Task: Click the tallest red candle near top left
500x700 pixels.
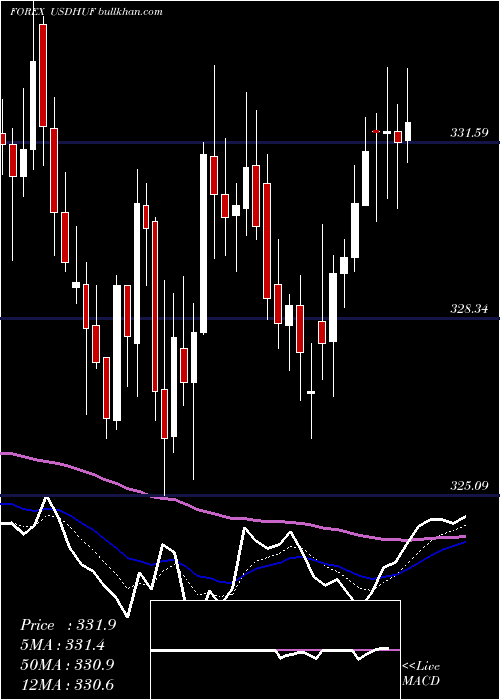Action: tap(43, 75)
